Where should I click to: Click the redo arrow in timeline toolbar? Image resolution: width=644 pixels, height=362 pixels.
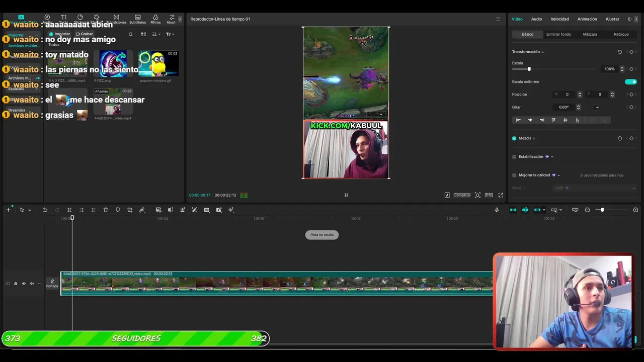pos(57,210)
